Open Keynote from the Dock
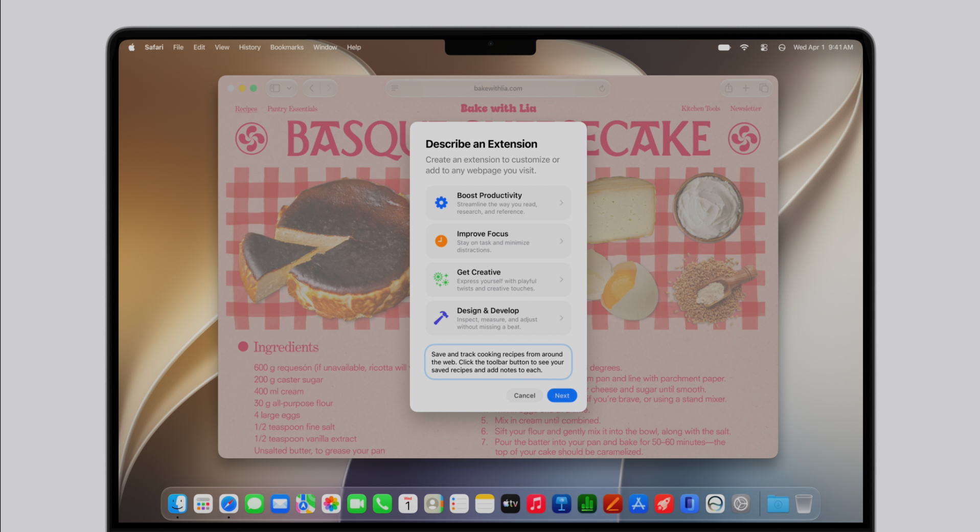 tap(561, 504)
